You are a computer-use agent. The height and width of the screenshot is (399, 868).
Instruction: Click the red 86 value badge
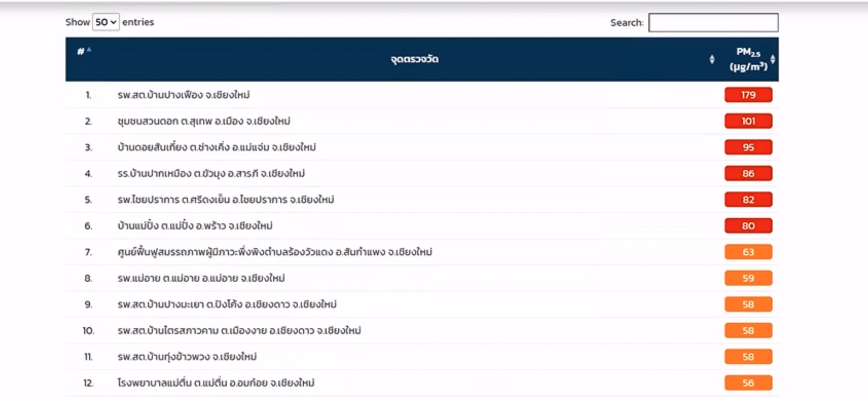(748, 173)
